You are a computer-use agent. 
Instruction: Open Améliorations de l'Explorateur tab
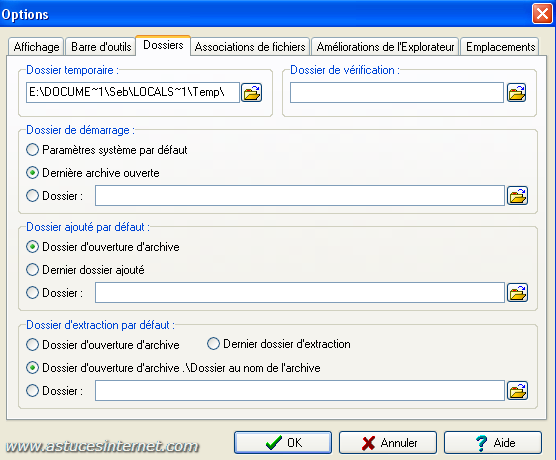pos(385,47)
